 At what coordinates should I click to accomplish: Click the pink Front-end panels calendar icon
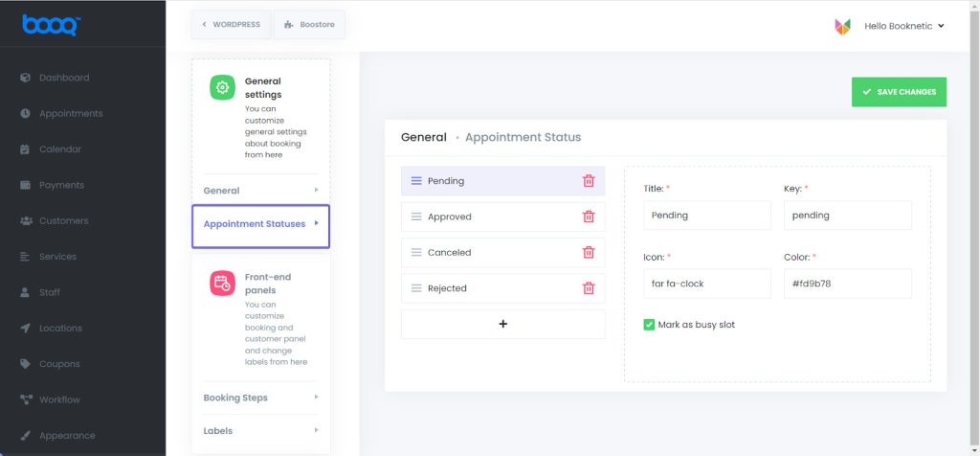pos(222,284)
